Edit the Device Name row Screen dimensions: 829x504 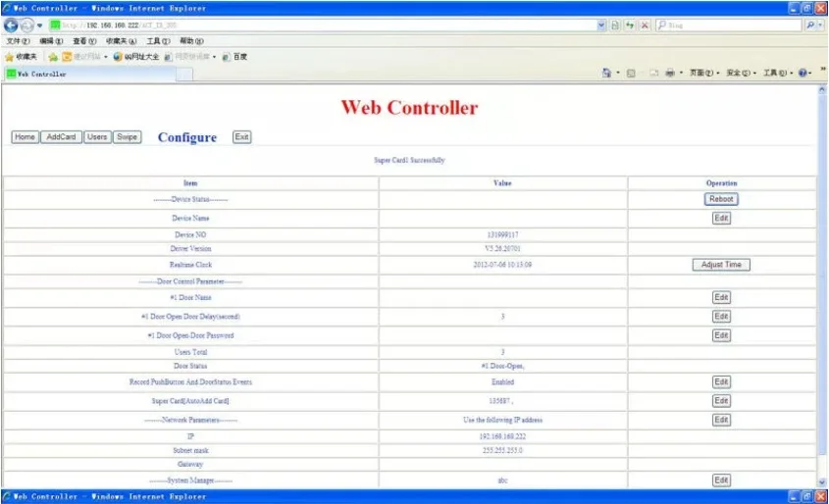[721, 219]
